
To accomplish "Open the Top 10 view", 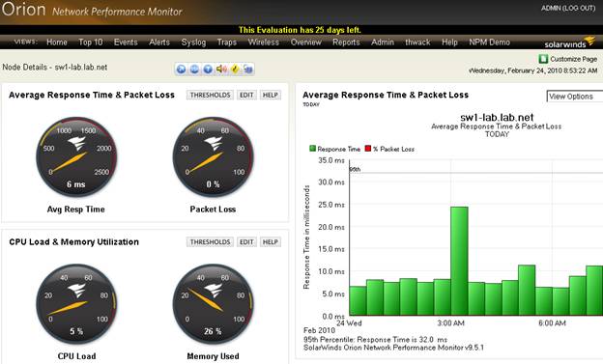I will [x=91, y=42].
